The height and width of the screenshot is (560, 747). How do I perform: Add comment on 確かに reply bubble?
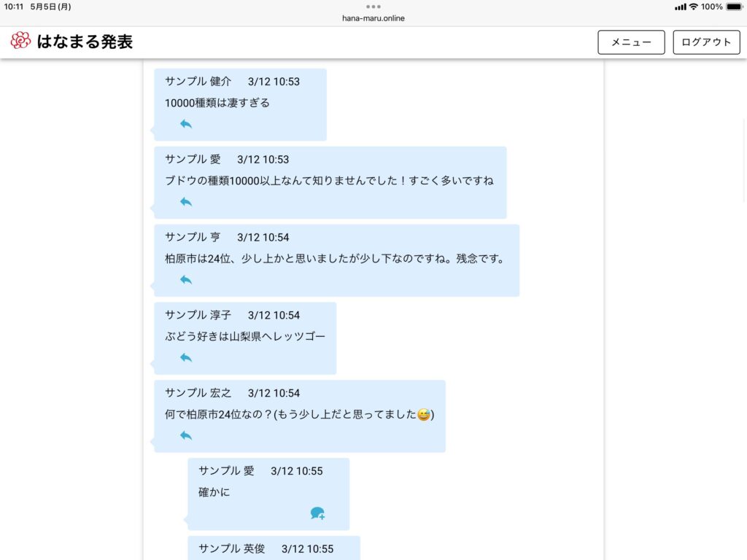point(317,513)
